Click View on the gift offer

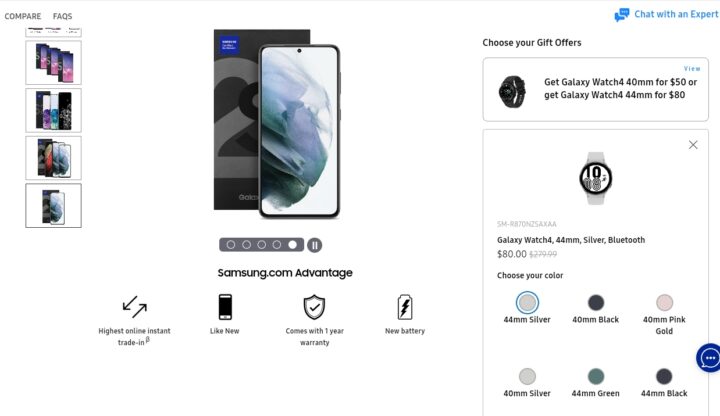(692, 68)
